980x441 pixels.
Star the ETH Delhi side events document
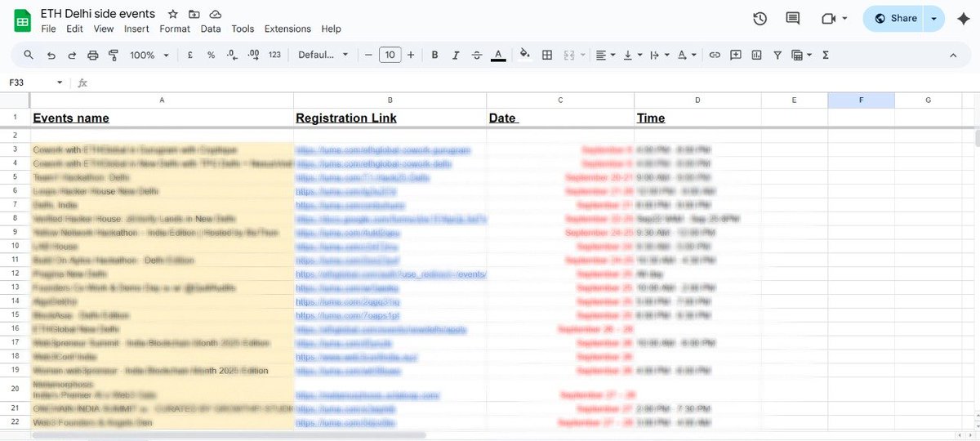tap(172, 14)
